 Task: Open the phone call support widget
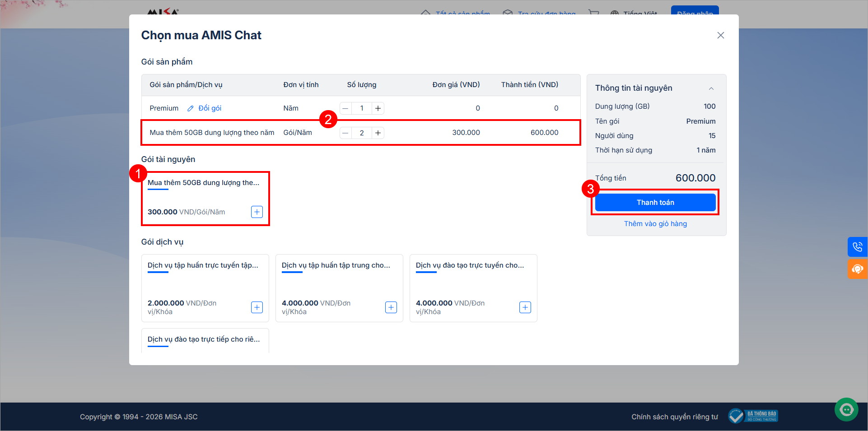(x=858, y=247)
